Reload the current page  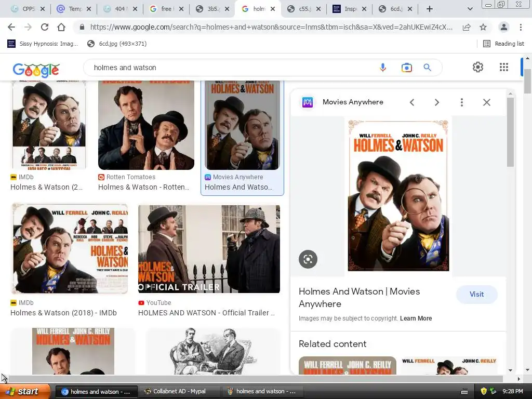point(45,27)
